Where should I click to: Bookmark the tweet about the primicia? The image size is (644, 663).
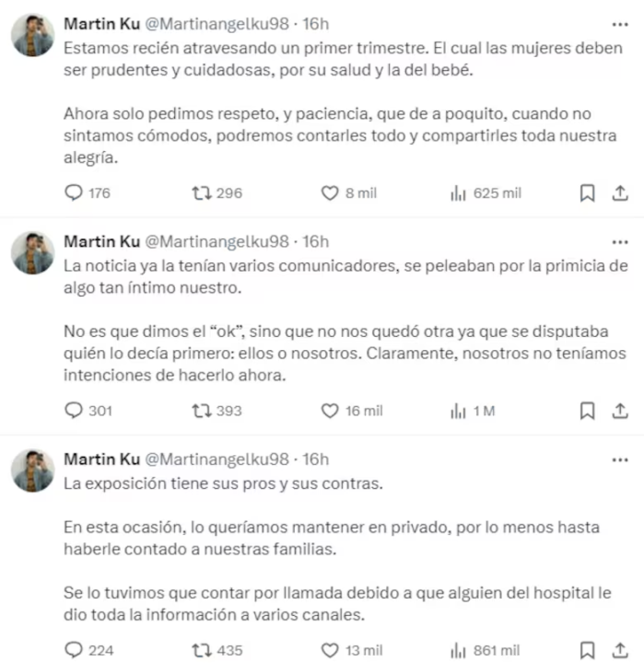587,410
